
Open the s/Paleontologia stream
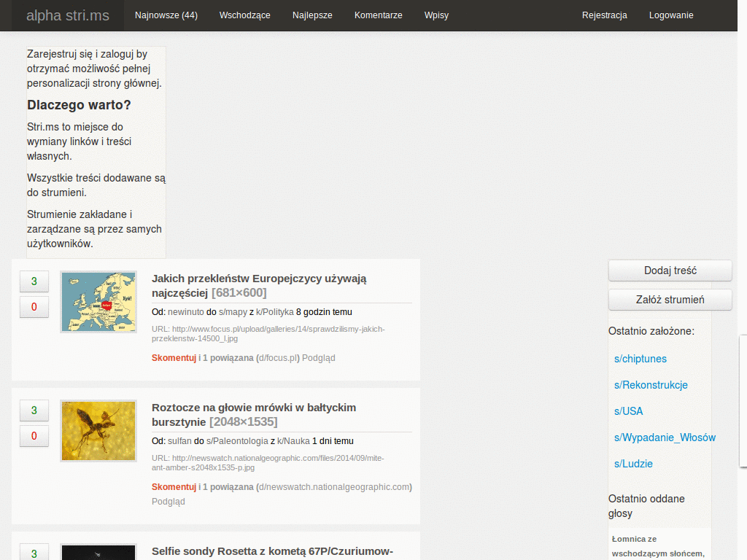click(x=237, y=441)
